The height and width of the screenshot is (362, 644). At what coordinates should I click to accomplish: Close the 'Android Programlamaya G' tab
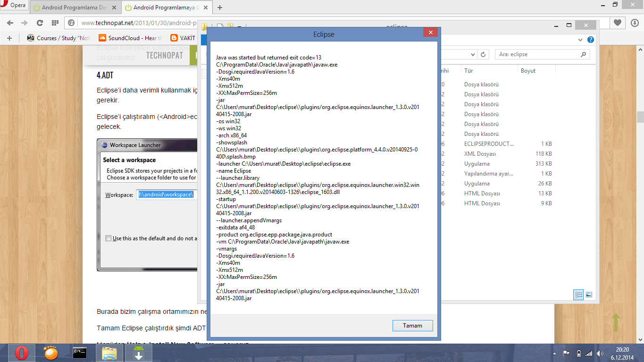tap(206, 8)
